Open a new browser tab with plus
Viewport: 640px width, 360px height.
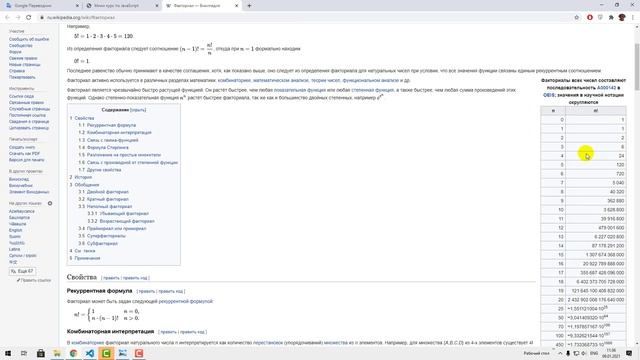(249, 6)
